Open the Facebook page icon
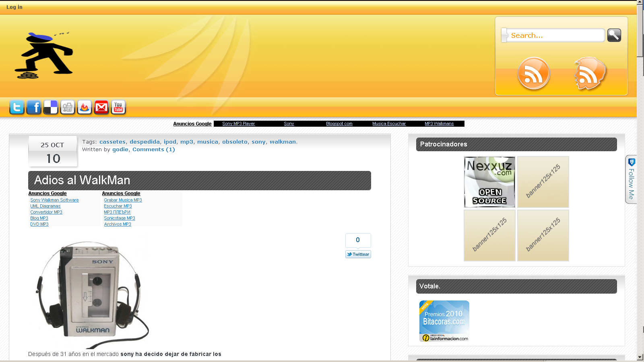 [x=34, y=107]
